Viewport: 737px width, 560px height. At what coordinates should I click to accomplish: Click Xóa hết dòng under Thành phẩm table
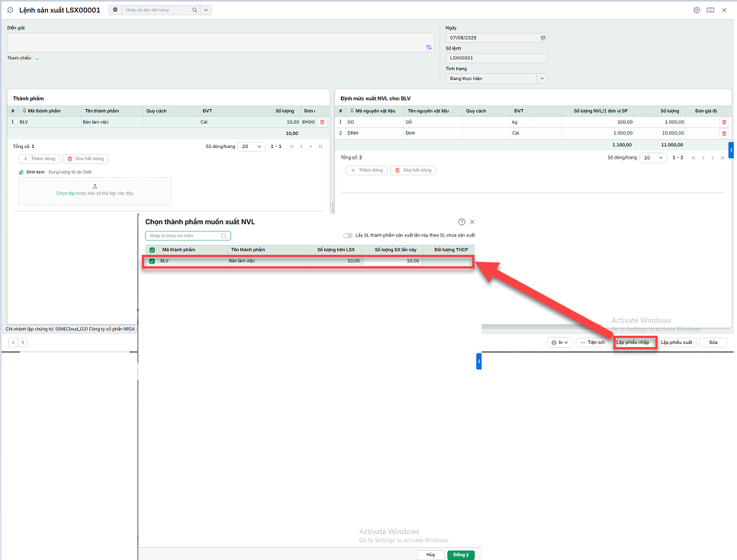point(85,159)
